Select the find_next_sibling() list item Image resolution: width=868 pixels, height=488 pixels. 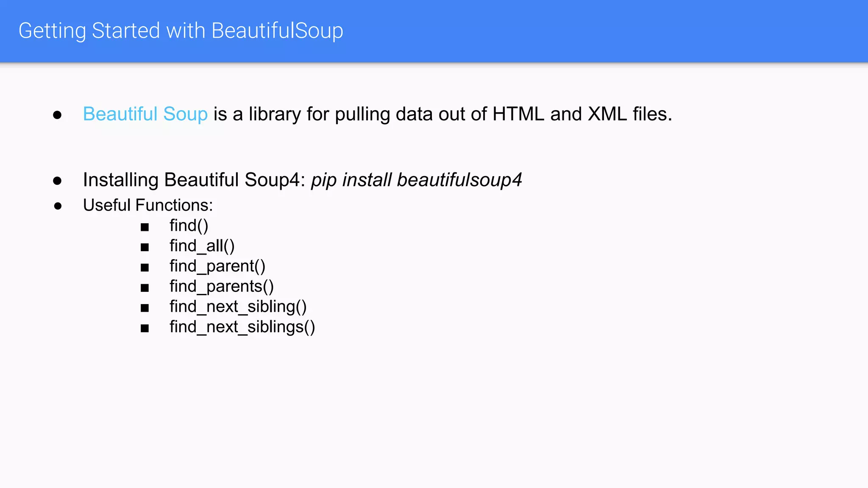tap(238, 307)
